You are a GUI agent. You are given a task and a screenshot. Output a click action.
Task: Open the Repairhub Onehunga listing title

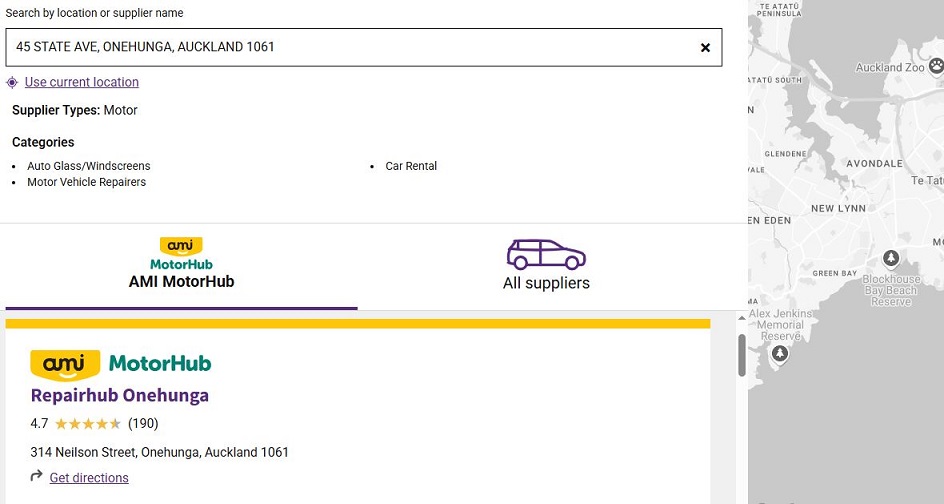120,395
